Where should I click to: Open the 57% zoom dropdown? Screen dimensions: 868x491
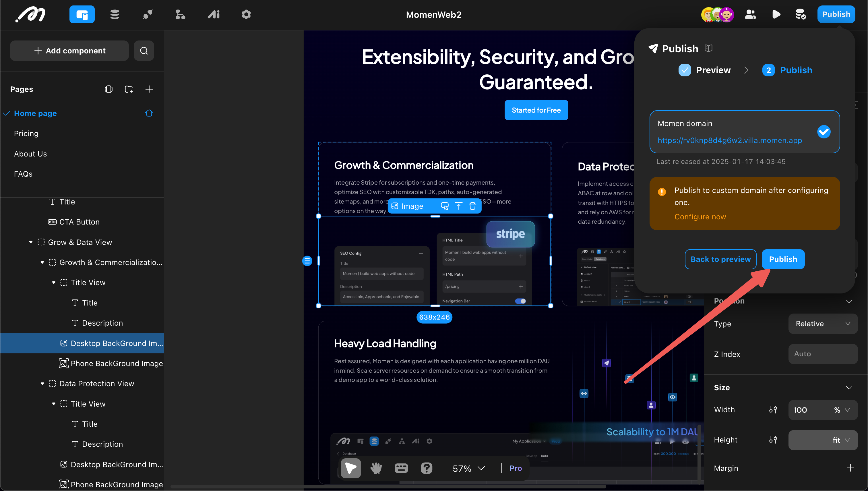(468, 468)
